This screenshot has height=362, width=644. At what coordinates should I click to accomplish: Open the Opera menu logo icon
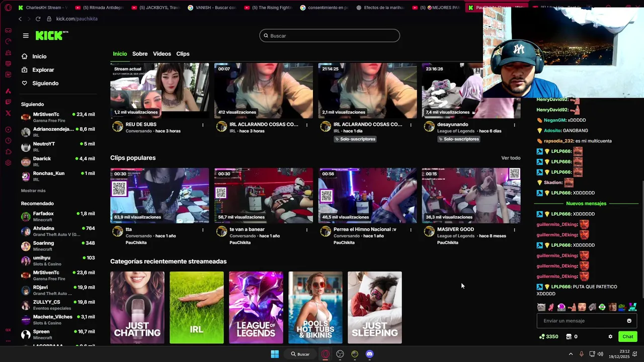coord(8,8)
